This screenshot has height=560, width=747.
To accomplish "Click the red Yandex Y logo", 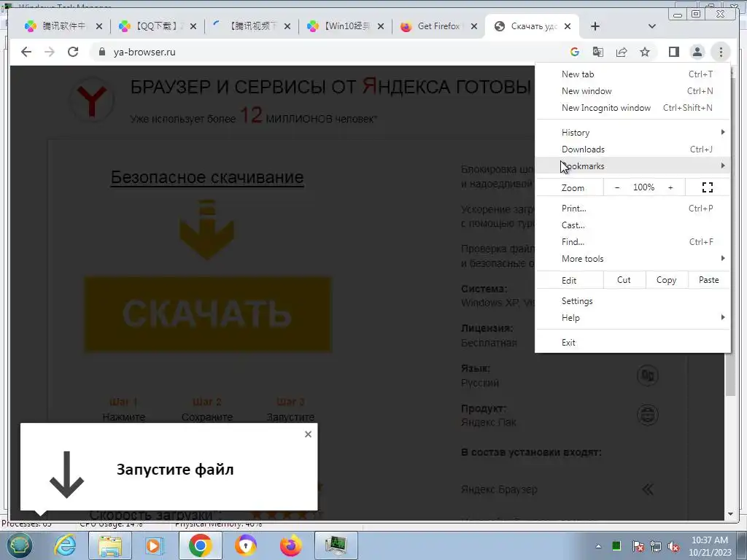I will pos(92,99).
